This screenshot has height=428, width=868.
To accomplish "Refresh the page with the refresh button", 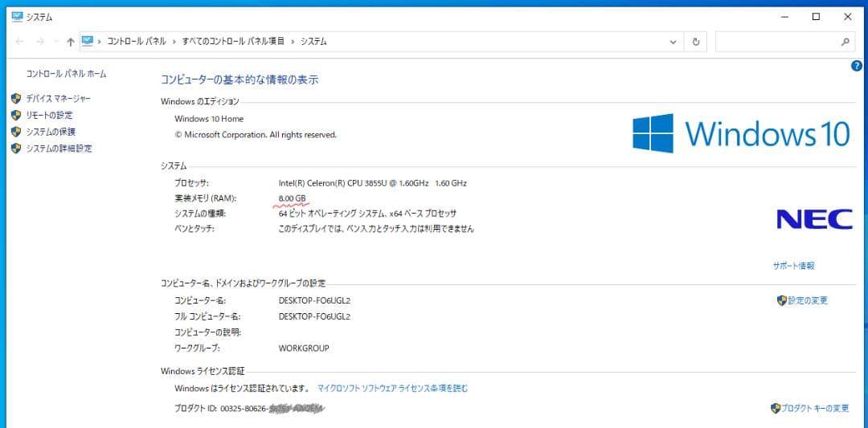I will (696, 42).
